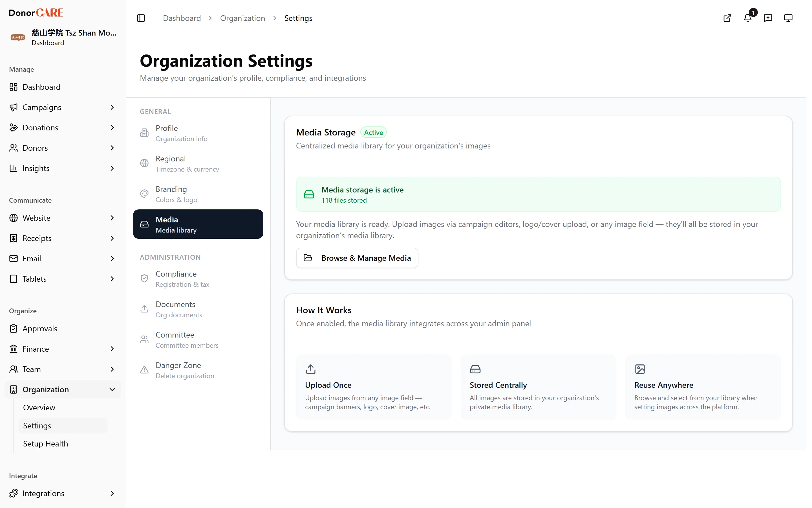This screenshot has width=812, height=508.
Task: Go to Dashboard breadcrumb link
Action: click(182, 18)
